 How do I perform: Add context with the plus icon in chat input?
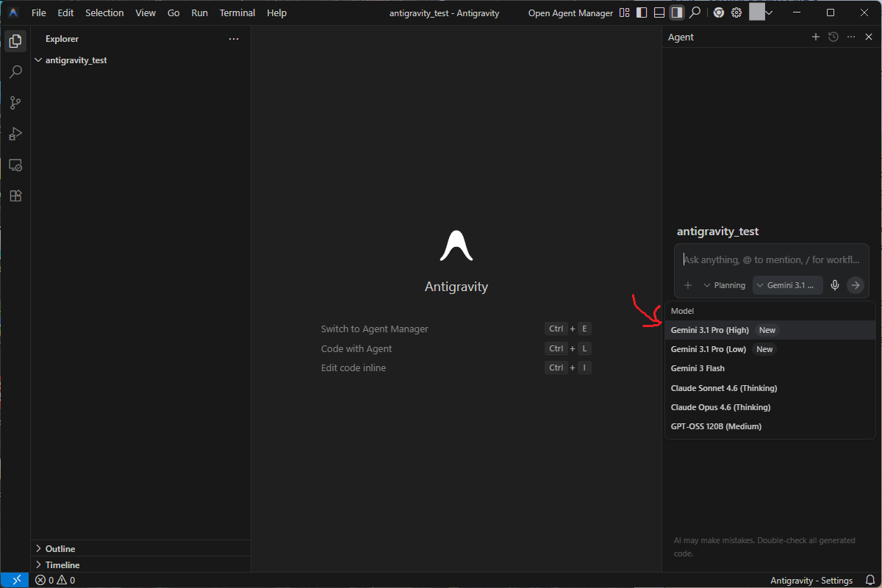688,285
